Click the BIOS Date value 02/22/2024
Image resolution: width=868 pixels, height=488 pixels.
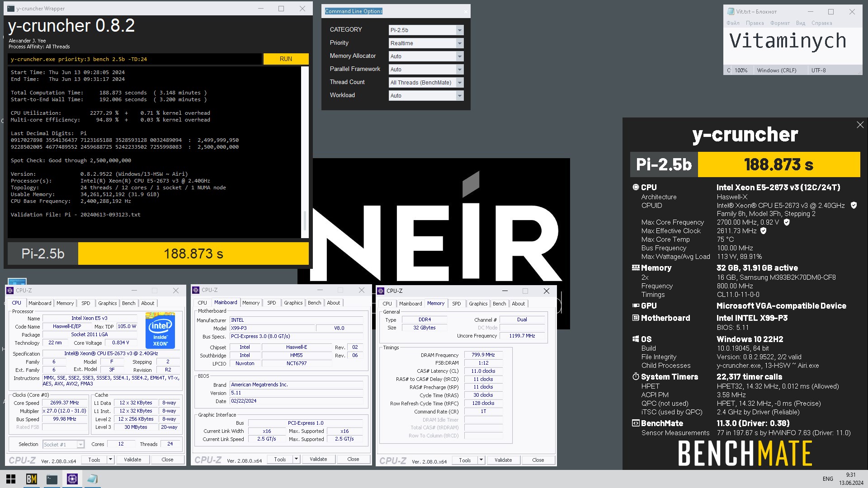[297, 401]
